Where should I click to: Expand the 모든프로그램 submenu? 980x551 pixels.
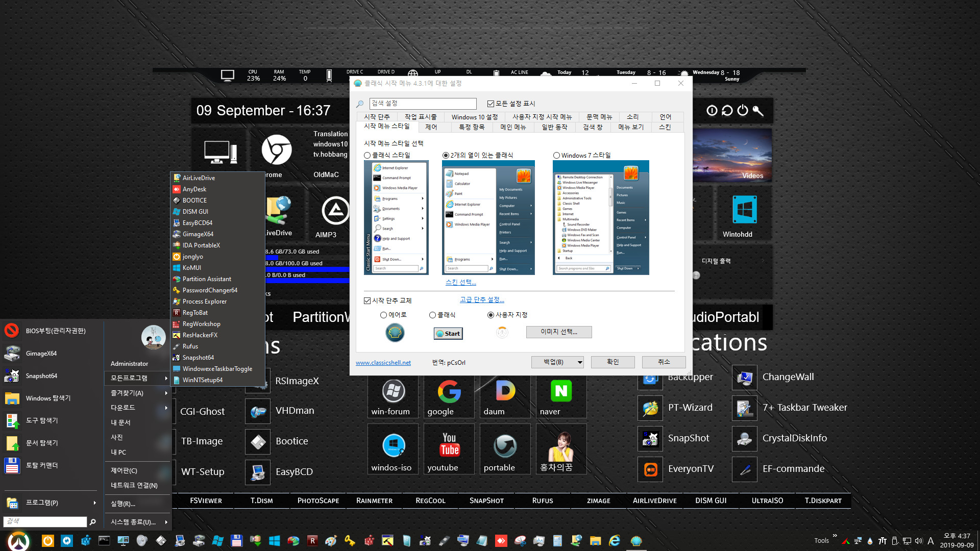137,378
